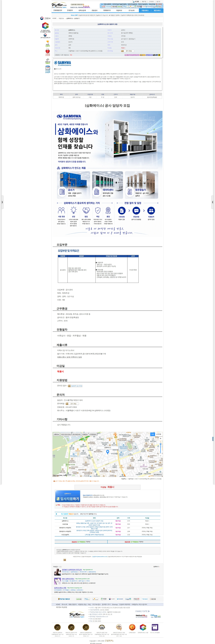Switch to 개인서비스 tab
The width and height of the screenshot is (215, 644).
157,11
